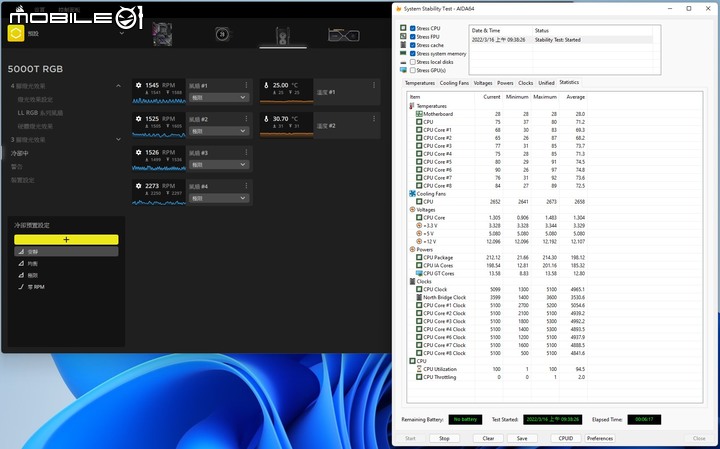Open the three-dot menu for temperature #2
Screen dimensions: 720x449
tap(374, 118)
